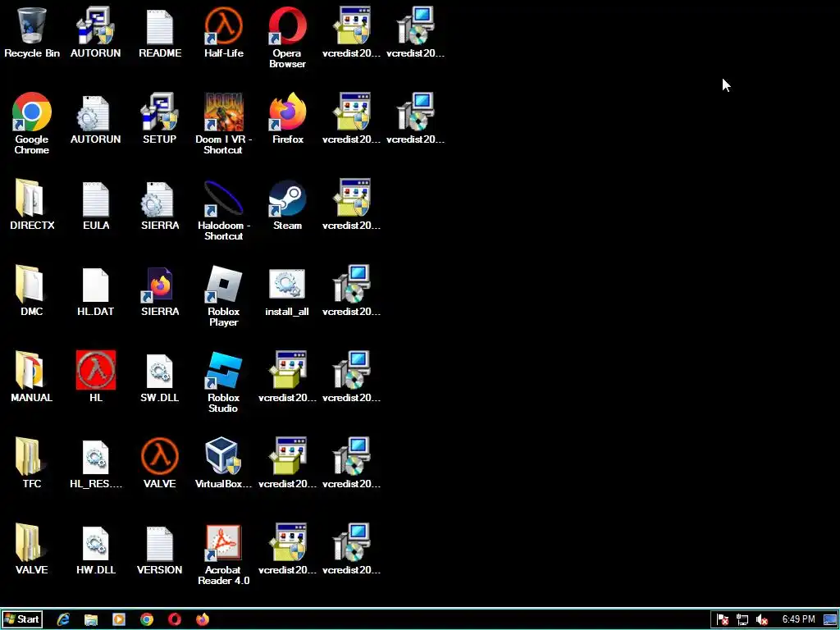Click the muted volume tray icon
The height and width of the screenshot is (630, 840).
(x=762, y=620)
